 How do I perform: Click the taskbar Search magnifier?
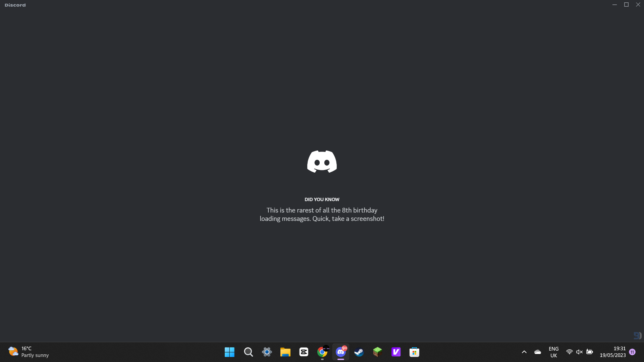pos(248,352)
